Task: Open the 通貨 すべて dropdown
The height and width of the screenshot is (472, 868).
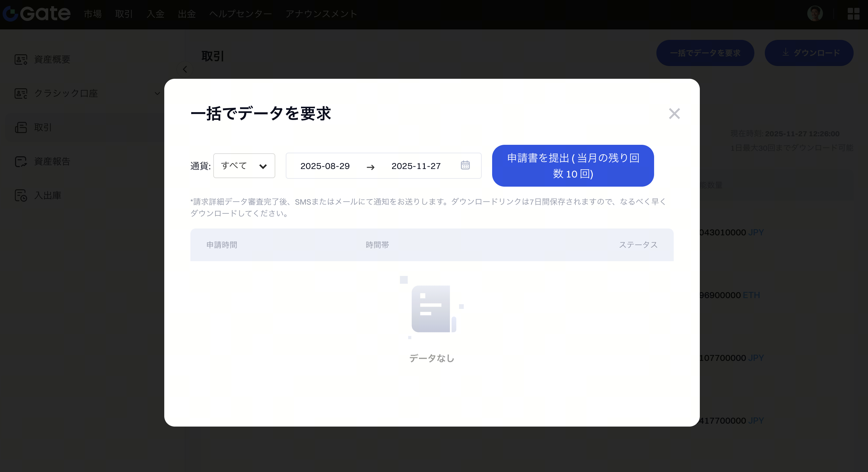Action: (x=244, y=166)
